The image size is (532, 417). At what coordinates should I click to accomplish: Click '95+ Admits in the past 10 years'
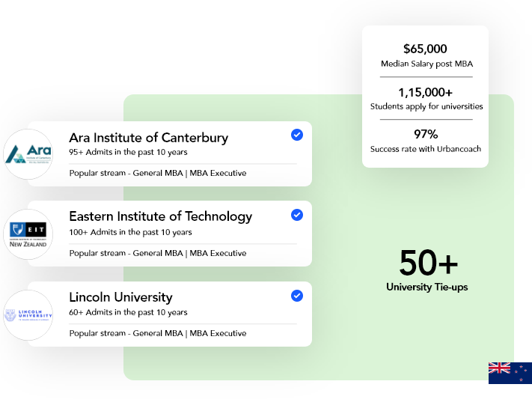128,152
